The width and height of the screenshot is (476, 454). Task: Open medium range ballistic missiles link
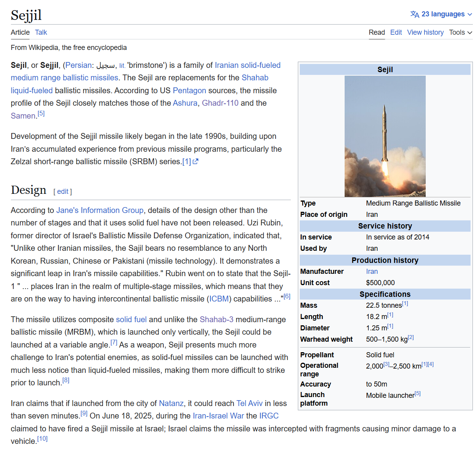pos(64,78)
